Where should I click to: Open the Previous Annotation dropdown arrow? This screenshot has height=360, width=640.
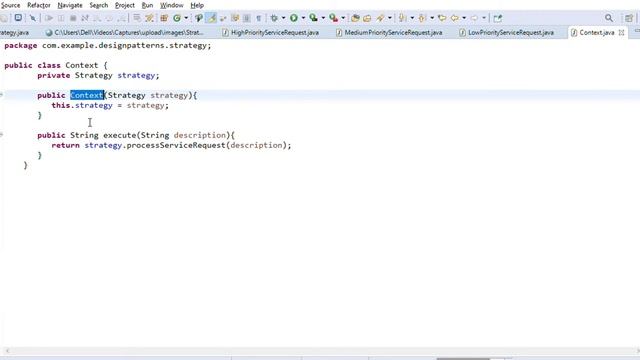coord(432,18)
